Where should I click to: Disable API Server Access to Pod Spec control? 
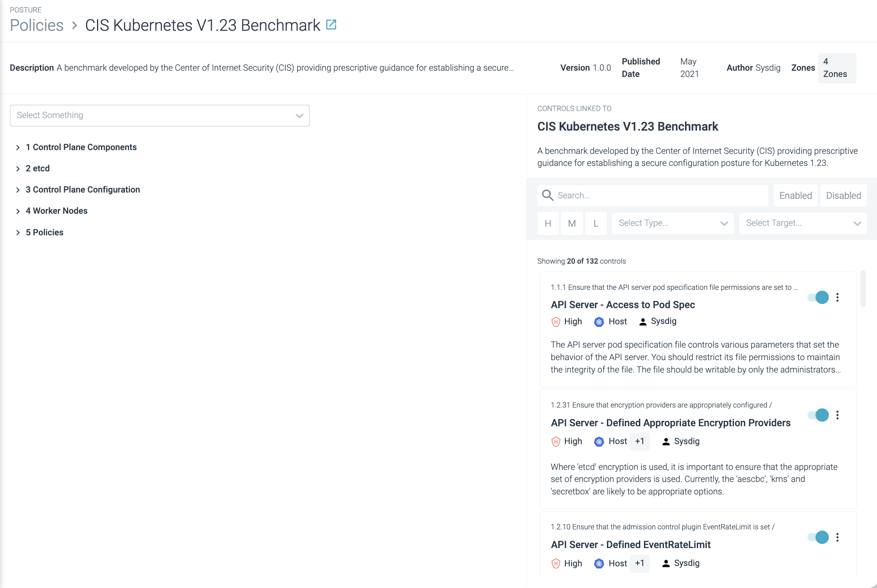(818, 297)
